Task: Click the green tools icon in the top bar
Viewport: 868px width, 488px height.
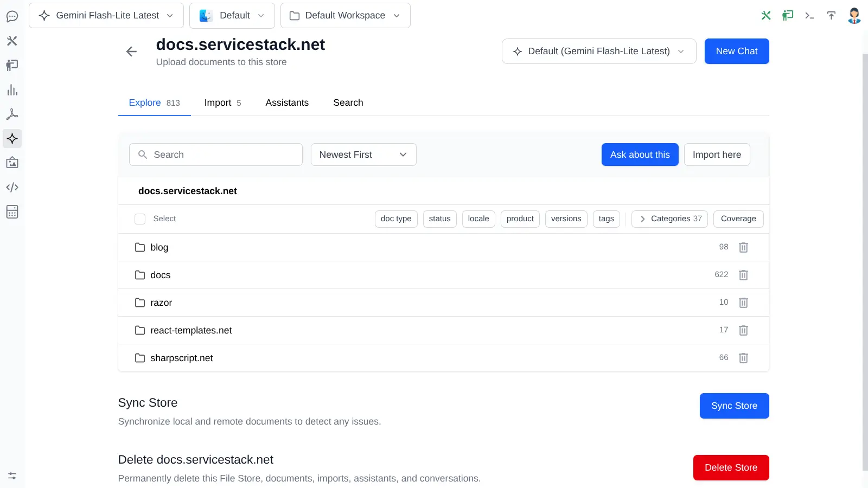Action: coord(766,15)
